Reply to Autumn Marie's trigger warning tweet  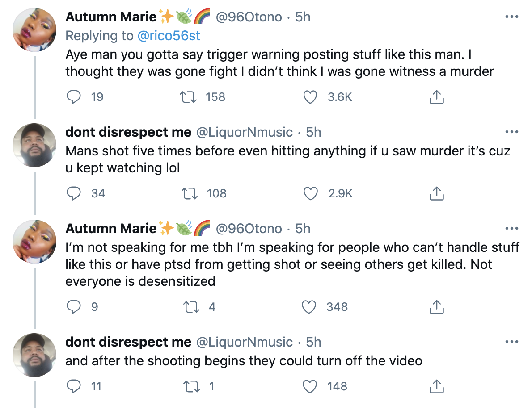[73, 97]
